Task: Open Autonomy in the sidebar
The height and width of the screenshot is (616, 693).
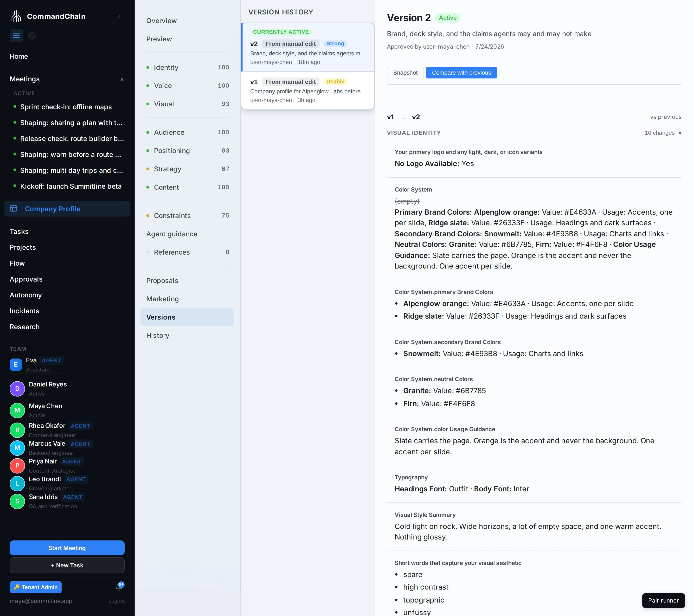Action: coord(26,295)
